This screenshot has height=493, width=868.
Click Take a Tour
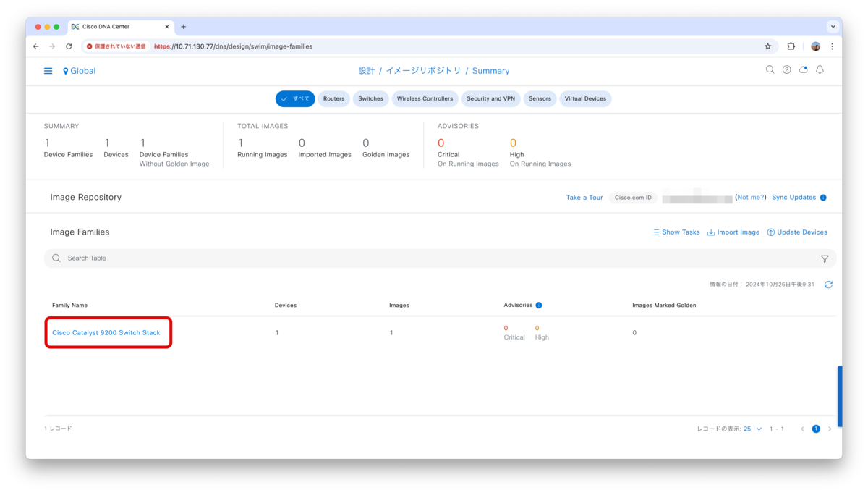[x=584, y=198]
